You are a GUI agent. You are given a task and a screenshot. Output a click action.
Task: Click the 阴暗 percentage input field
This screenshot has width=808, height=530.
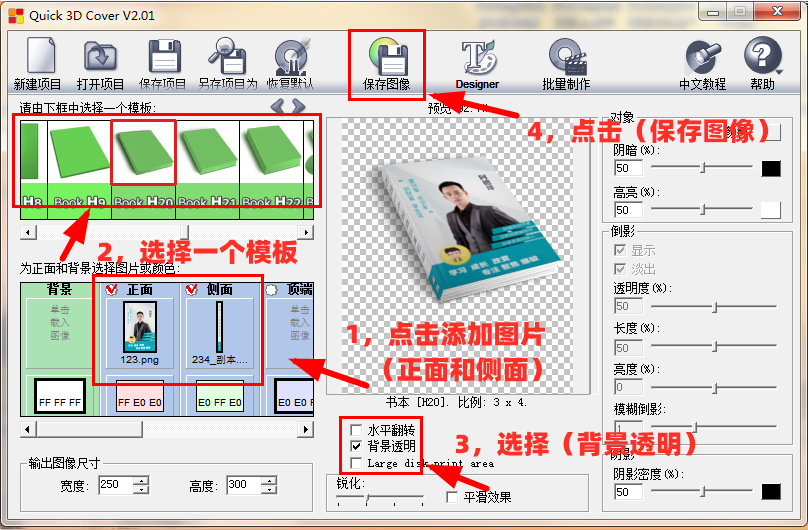coord(629,168)
